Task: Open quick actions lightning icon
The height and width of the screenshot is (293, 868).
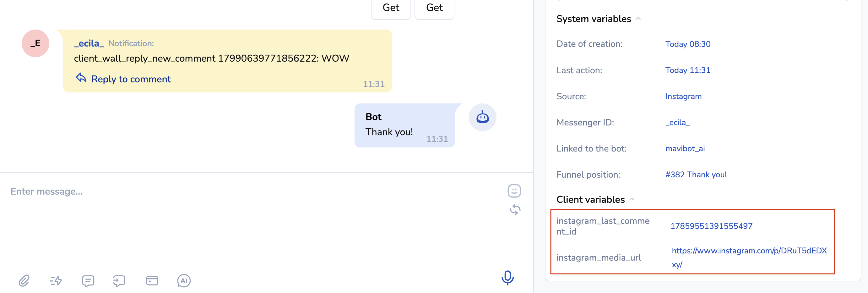Action: pyautogui.click(x=56, y=280)
